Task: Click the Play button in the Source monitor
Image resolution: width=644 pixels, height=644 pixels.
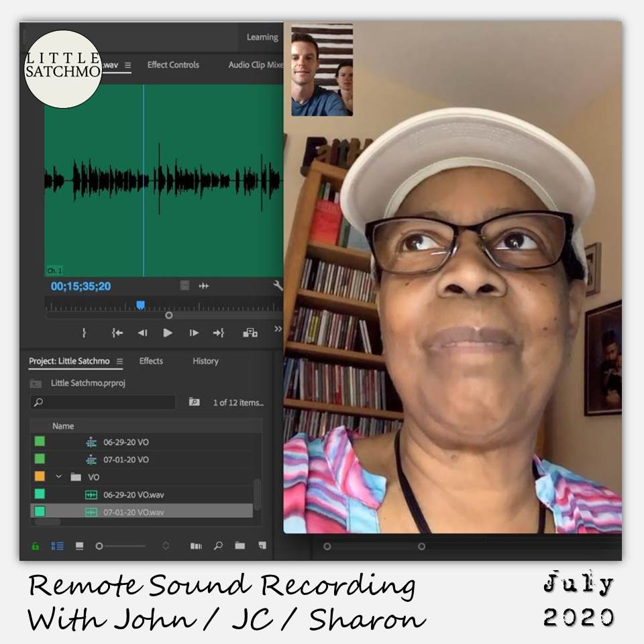Action: coord(168,333)
